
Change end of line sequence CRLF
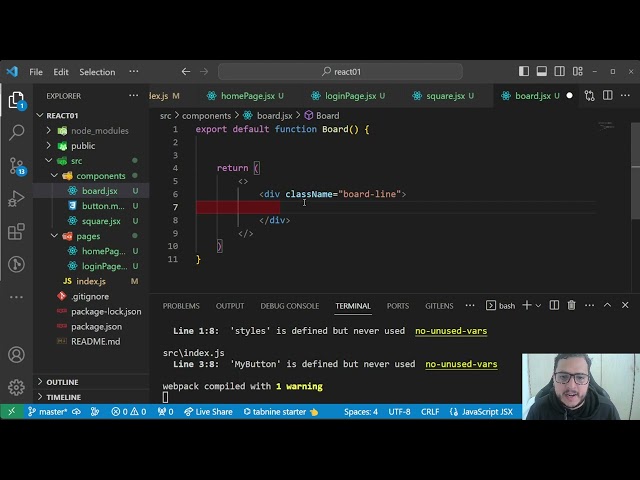(x=430, y=412)
